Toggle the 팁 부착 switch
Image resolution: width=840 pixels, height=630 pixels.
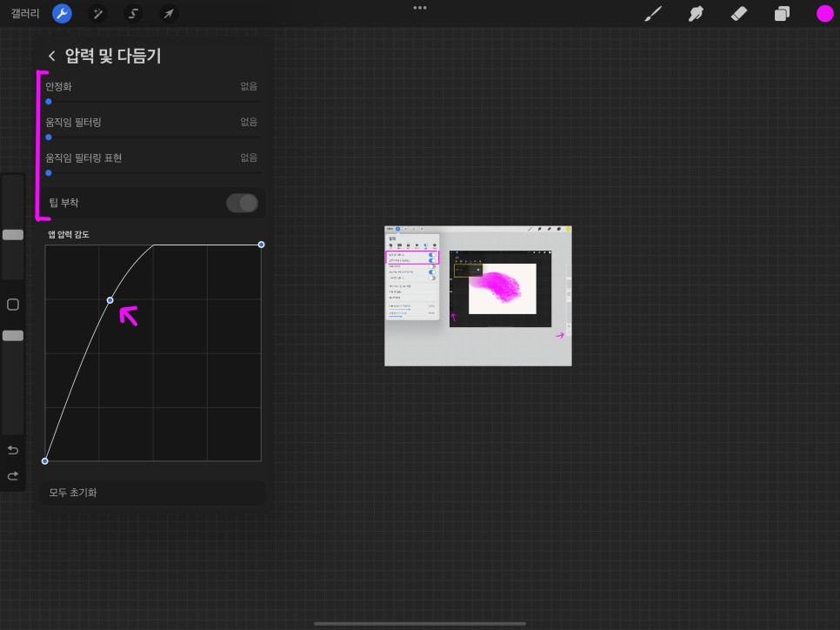click(242, 204)
